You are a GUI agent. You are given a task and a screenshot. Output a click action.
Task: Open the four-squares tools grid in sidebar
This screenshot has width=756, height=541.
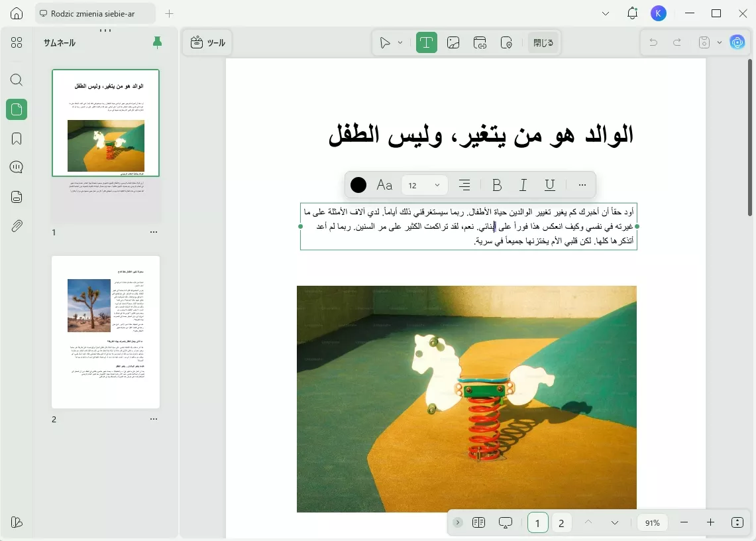pyautogui.click(x=17, y=42)
